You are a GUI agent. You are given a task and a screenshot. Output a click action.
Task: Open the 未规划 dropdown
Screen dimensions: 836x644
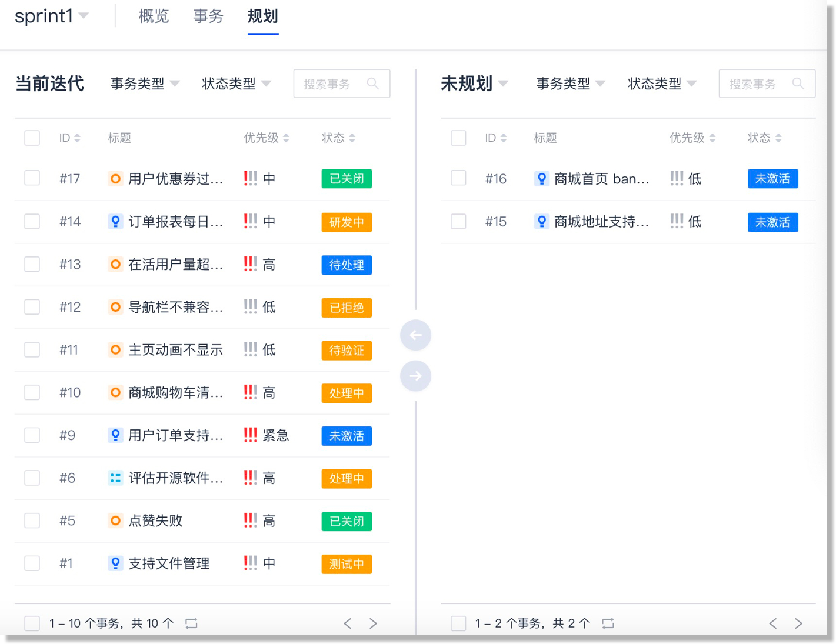click(x=474, y=84)
